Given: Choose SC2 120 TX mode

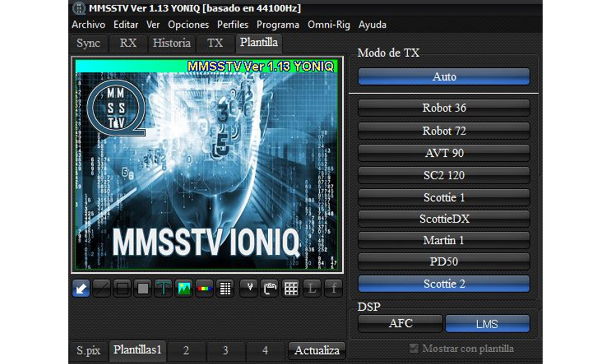Looking at the screenshot, I should coord(444,175).
